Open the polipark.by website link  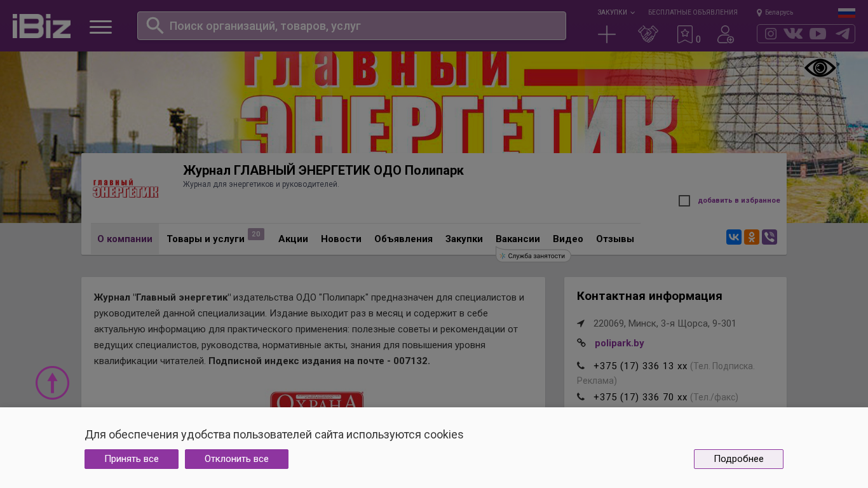coord(620,343)
